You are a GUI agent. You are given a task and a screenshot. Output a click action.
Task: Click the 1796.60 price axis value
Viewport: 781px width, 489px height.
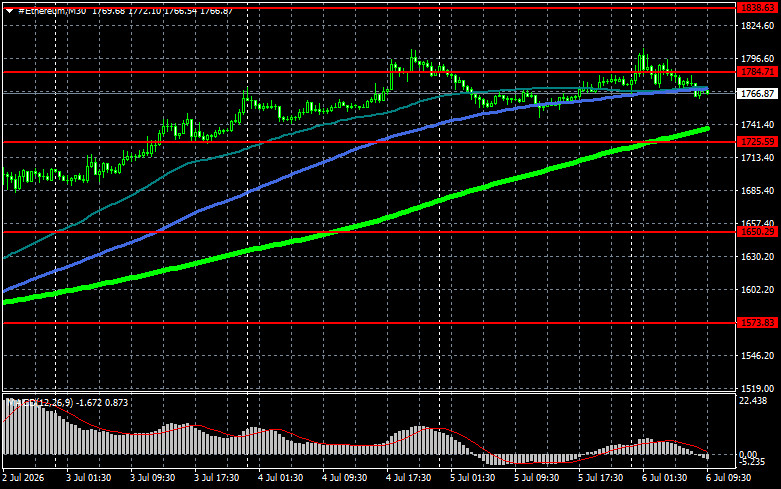tap(758, 59)
